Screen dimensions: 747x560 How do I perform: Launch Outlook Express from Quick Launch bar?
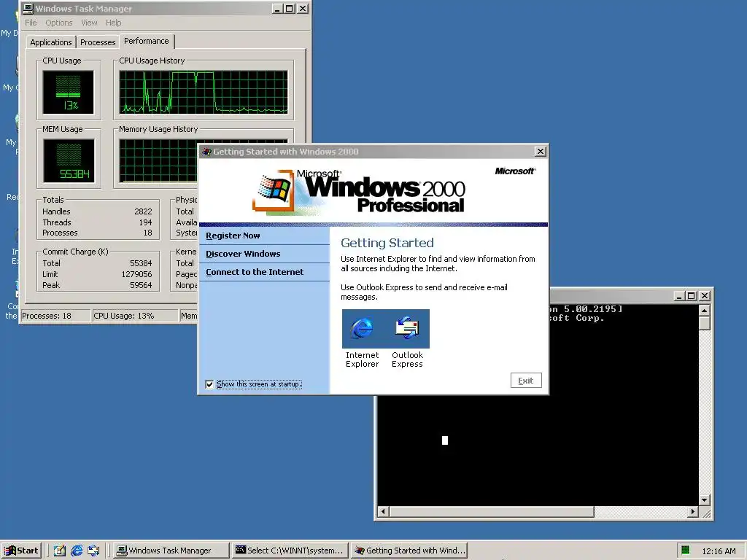pyautogui.click(x=93, y=551)
